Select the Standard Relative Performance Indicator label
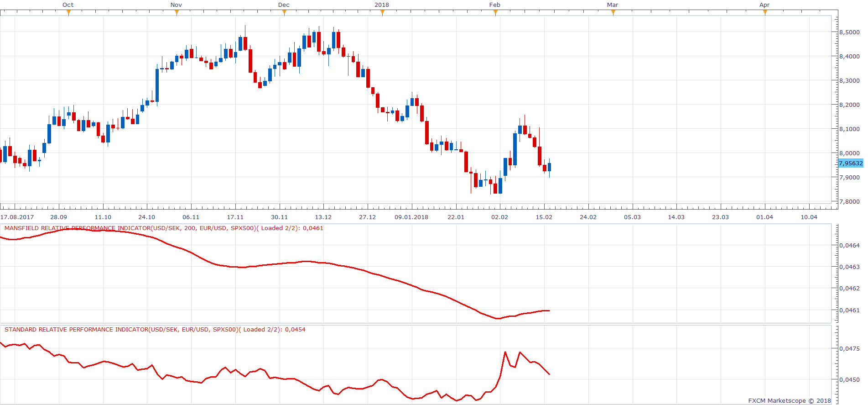This screenshot has width=868, height=405. [x=155, y=329]
